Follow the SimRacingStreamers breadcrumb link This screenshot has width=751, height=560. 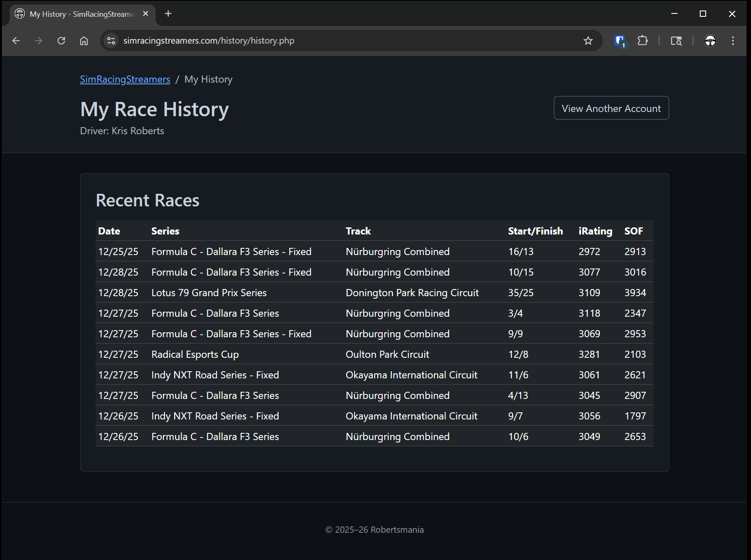click(125, 79)
